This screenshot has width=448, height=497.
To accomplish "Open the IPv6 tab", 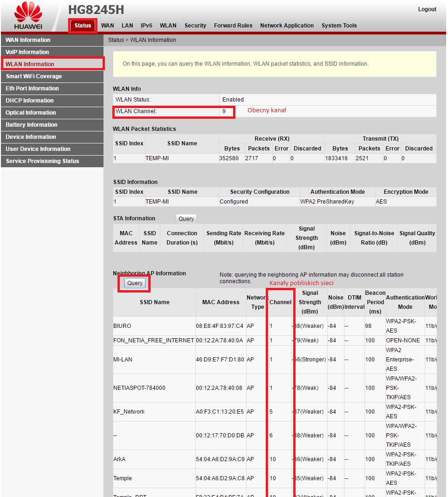I will [x=146, y=26].
